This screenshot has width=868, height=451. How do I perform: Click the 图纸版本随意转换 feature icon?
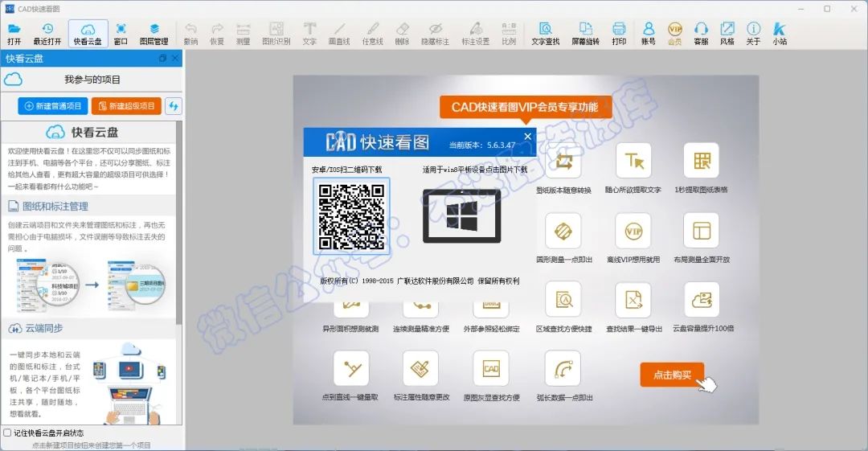(563, 161)
